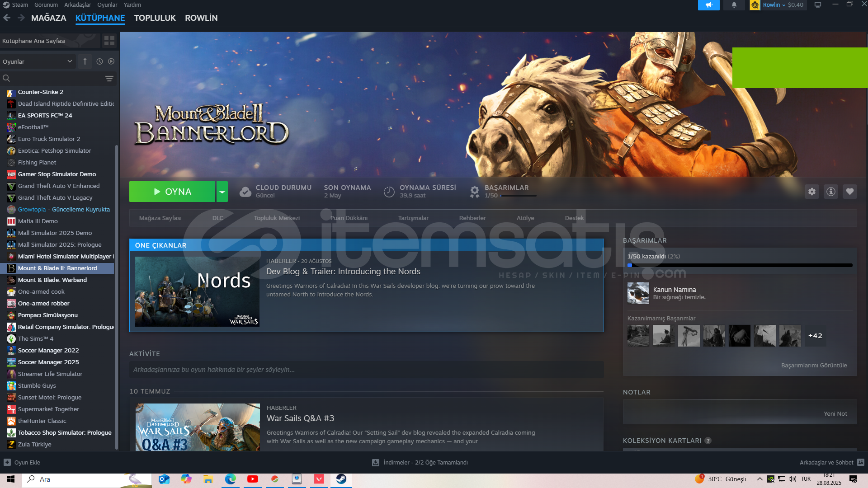Create a Yeni Not
868x488 pixels.
(x=835, y=413)
